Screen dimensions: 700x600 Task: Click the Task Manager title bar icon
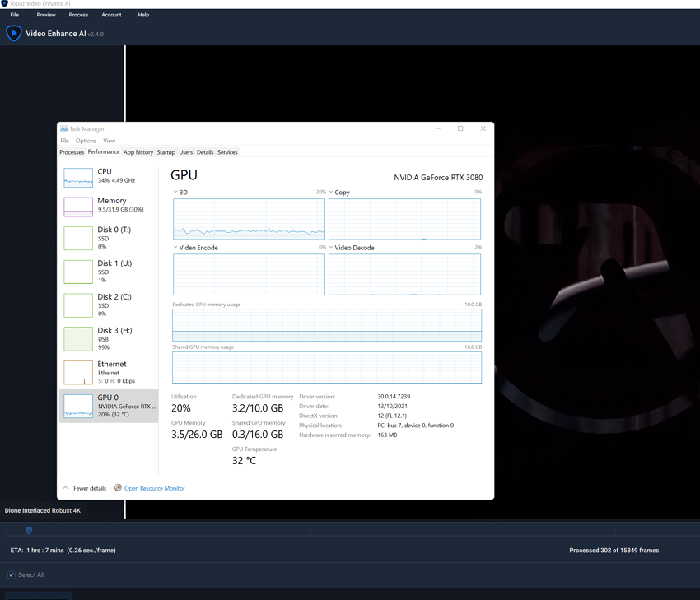64,128
